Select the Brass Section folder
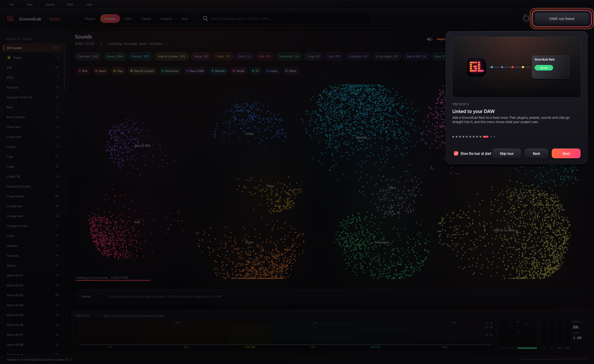 pos(33,117)
